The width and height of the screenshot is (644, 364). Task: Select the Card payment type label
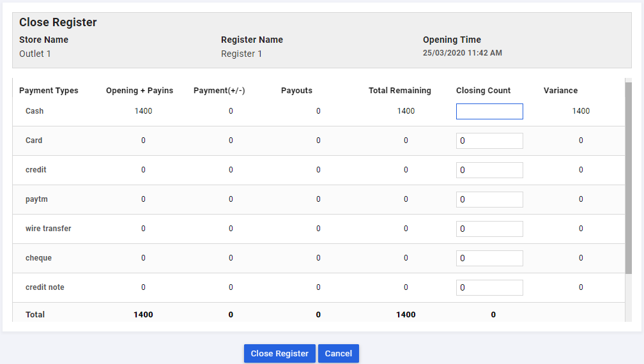(x=34, y=140)
